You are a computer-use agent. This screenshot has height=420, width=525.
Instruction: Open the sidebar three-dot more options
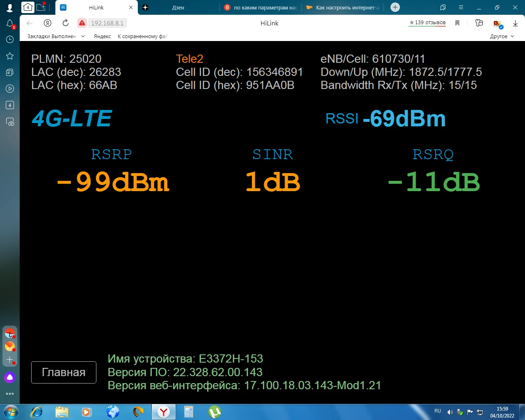click(x=10, y=394)
